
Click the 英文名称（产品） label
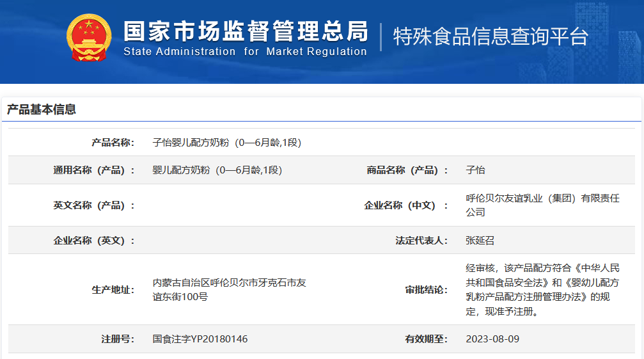coord(94,205)
